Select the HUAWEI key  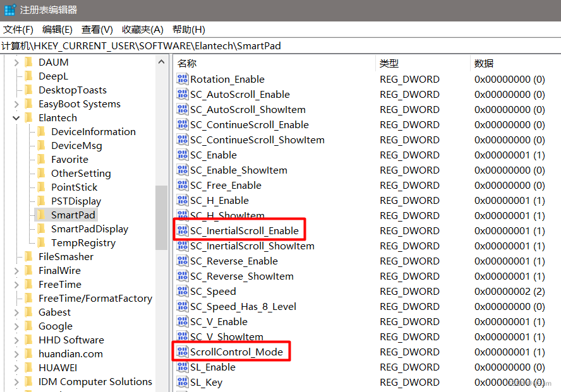(57, 368)
